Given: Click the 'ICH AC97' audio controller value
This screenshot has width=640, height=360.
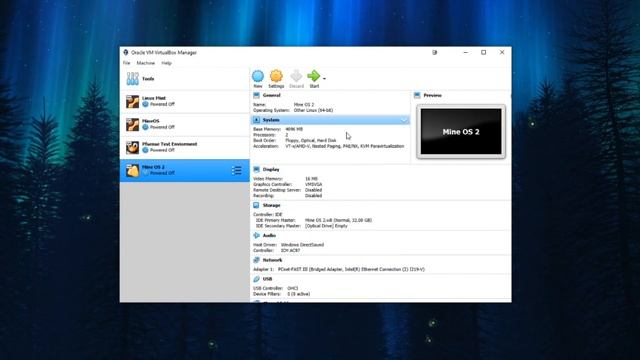Looking at the screenshot, I should 290,251.
